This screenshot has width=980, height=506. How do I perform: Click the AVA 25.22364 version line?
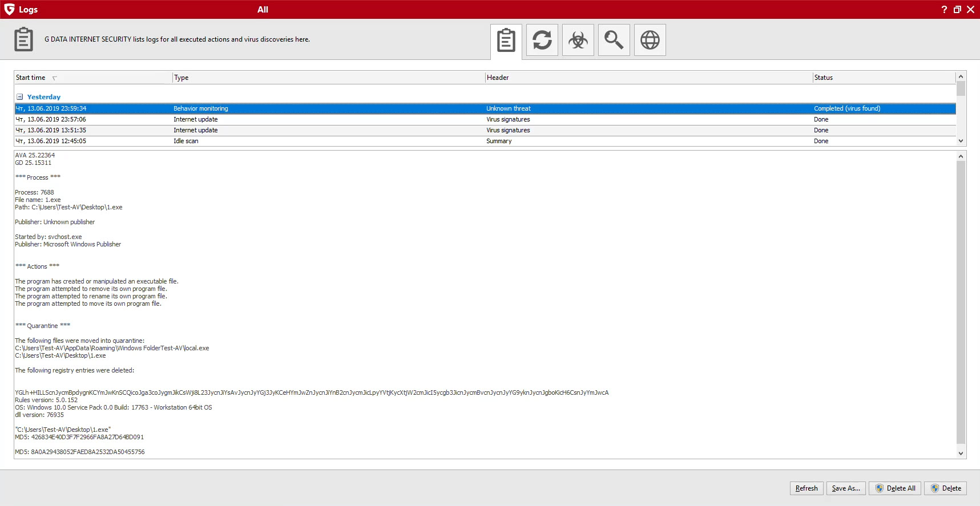tap(35, 155)
